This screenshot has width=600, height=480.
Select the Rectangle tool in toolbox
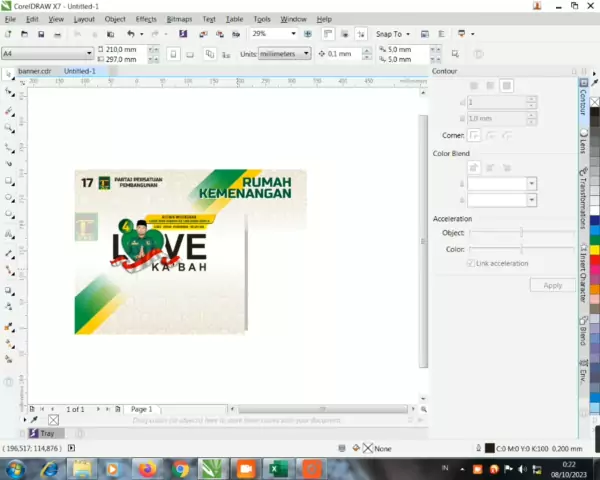pyautogui.click(x=9, y=182)
